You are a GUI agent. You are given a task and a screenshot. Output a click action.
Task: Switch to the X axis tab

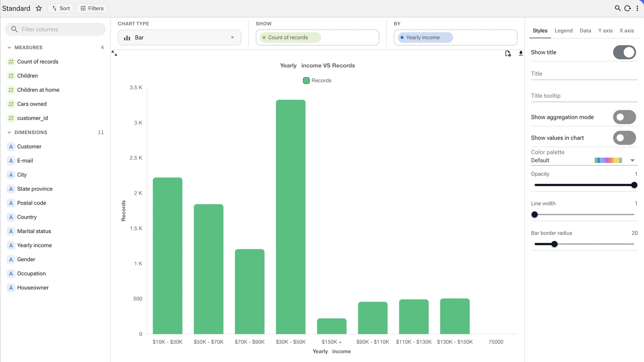[627, 30]
